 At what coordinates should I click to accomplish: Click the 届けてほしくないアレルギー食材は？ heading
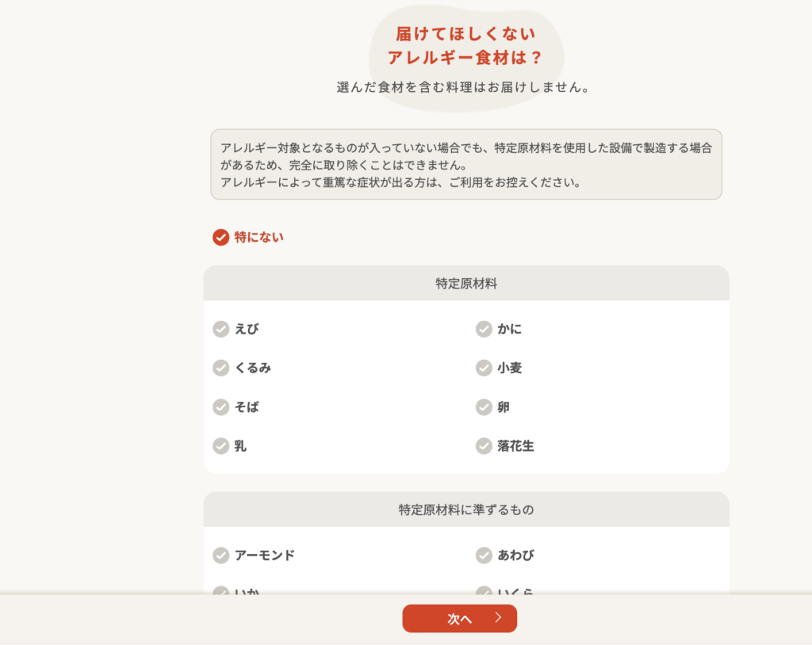coord(465,45)
